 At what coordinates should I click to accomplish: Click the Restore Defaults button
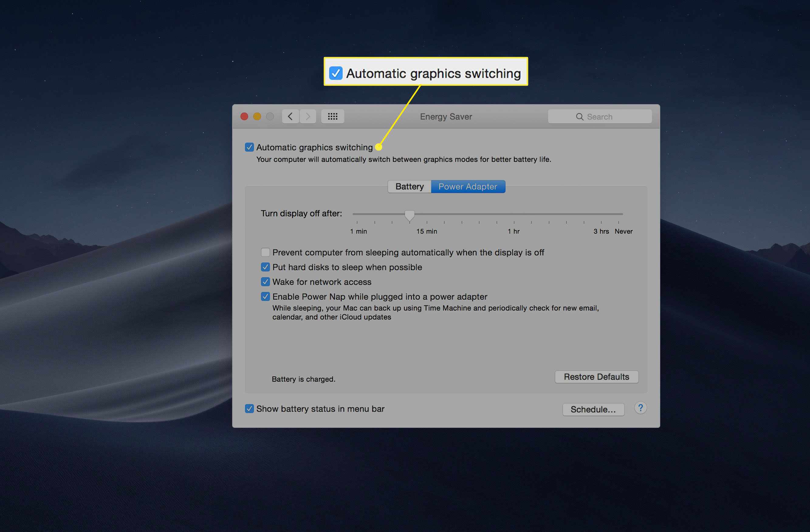coord(595,377)
